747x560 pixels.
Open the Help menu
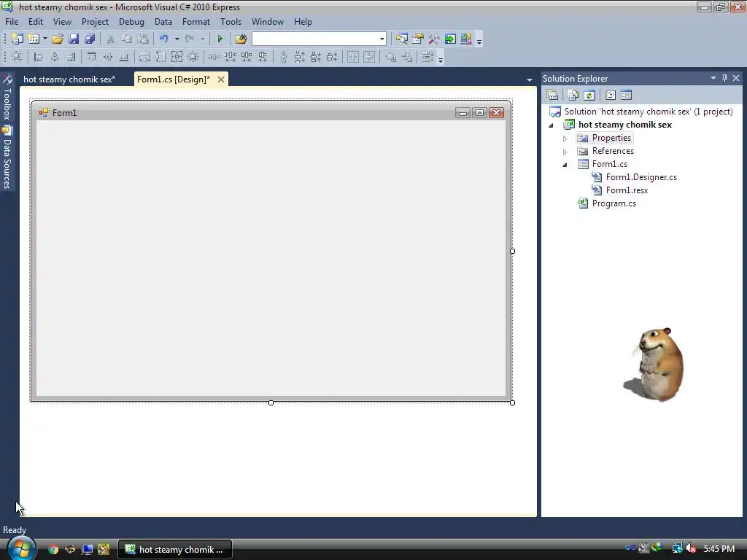point(303,22)
